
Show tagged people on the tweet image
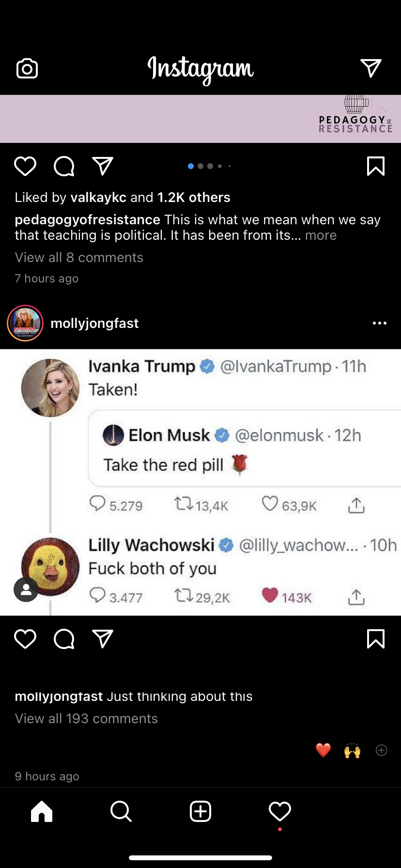coord(26,589)
